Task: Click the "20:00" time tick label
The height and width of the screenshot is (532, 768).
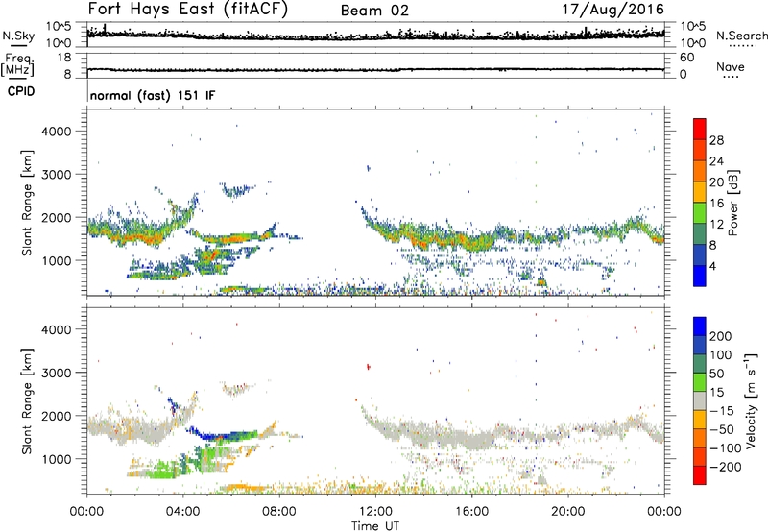Action: click(567, 512)
